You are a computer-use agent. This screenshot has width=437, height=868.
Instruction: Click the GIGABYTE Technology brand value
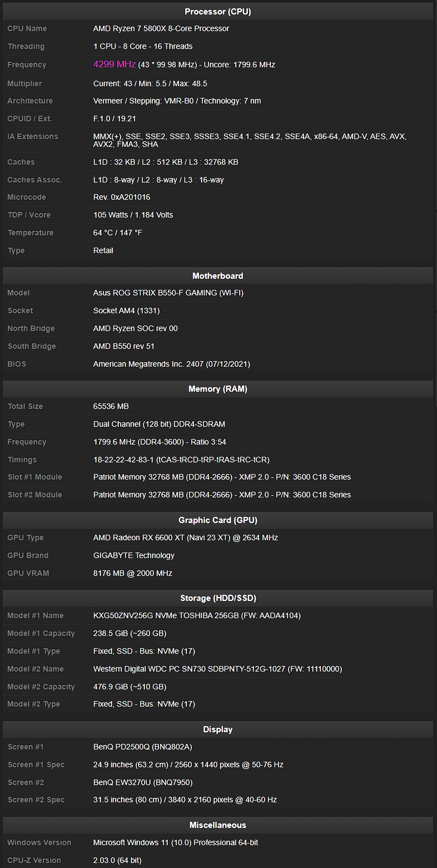134,555
